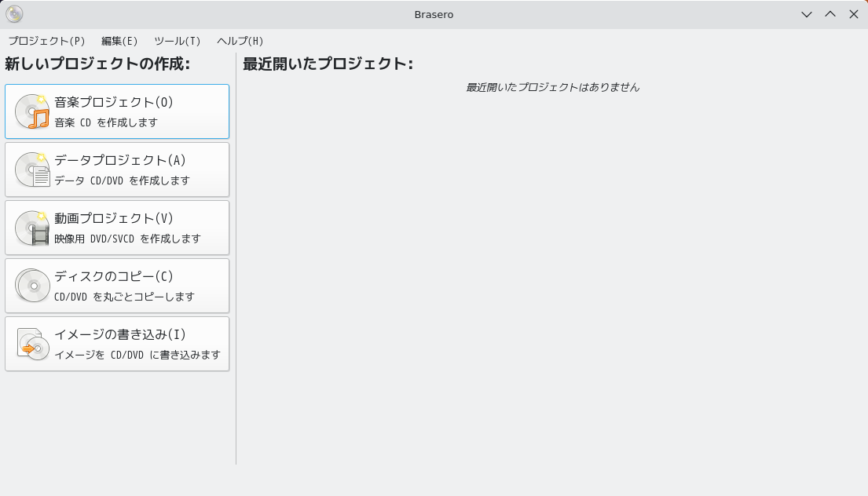Click text 最近開いたプロジェクトはありません
The width and height of the screenshot is (868, 496).
(x=552, y=87)
